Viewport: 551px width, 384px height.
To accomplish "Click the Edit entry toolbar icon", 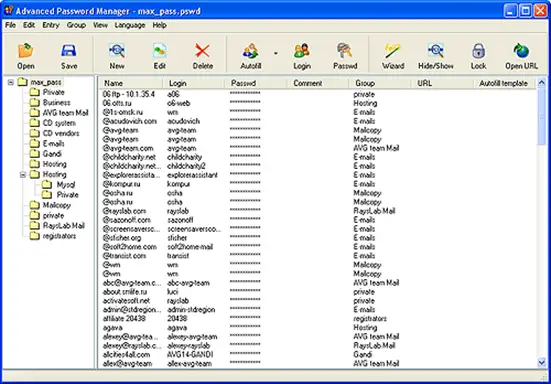I will click(x=160, y=51).
